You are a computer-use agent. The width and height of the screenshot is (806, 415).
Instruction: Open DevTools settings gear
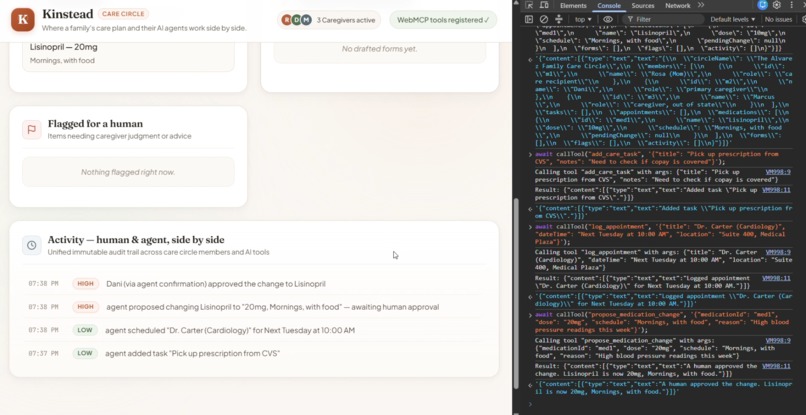click(777, 5)
